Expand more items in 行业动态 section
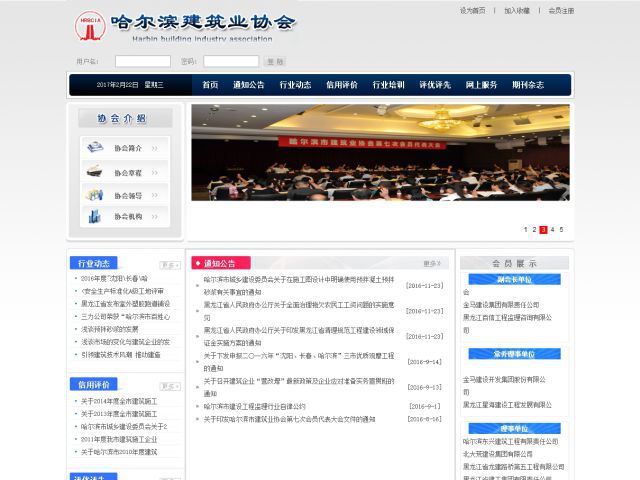This screenshot has width=640, height=480. (168, 264)
